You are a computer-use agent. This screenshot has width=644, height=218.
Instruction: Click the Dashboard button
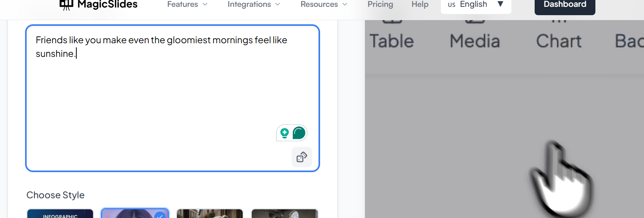(x=565, y=5)
